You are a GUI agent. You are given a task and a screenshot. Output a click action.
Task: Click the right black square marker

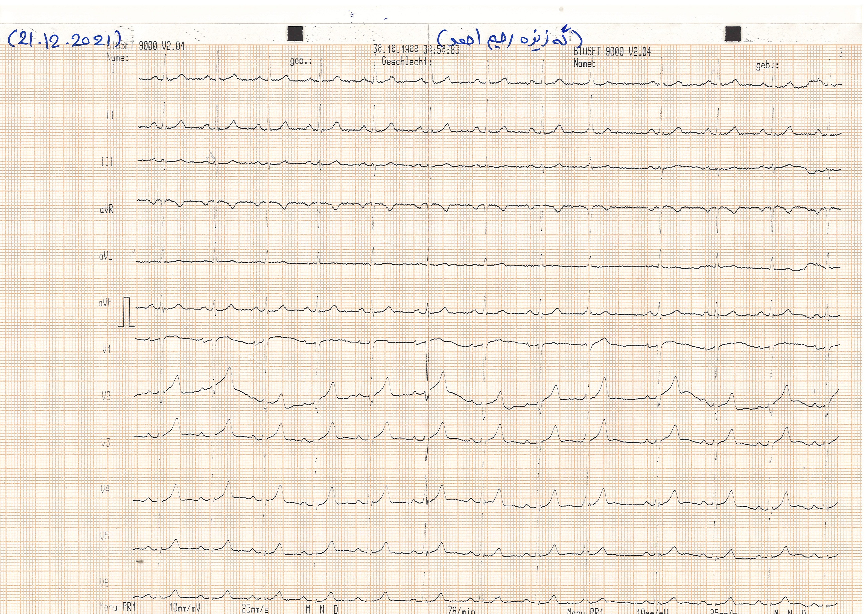(x=733, y=34)
